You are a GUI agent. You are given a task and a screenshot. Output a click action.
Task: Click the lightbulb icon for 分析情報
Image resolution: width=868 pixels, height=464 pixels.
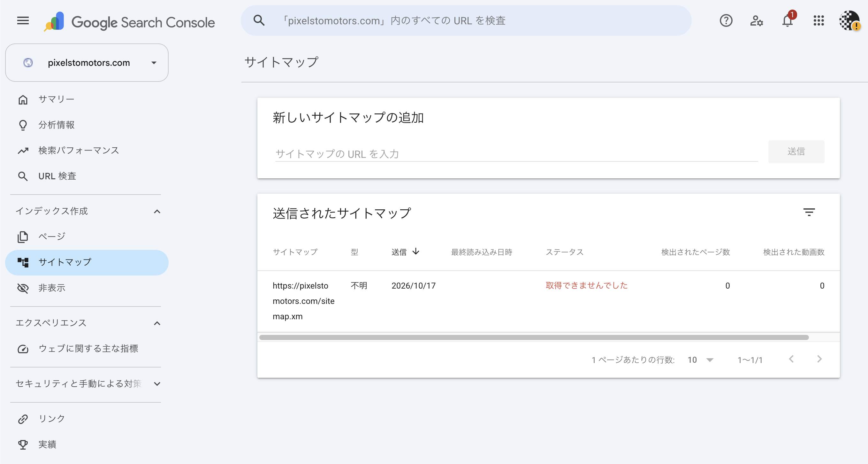[x=23, y=125]
